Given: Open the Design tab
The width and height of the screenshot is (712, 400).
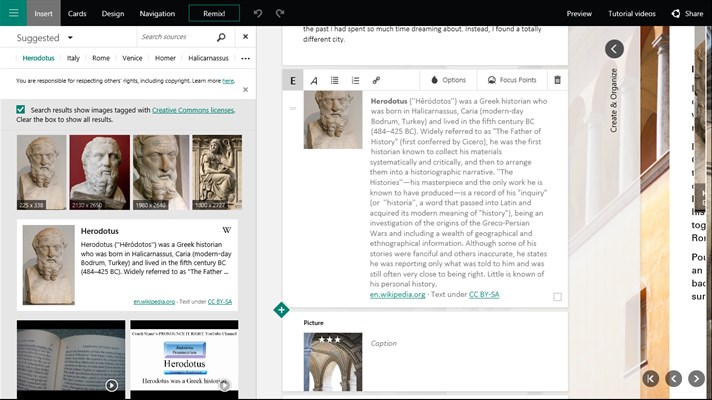Looking at the screenshot, I should click(113, 13).
